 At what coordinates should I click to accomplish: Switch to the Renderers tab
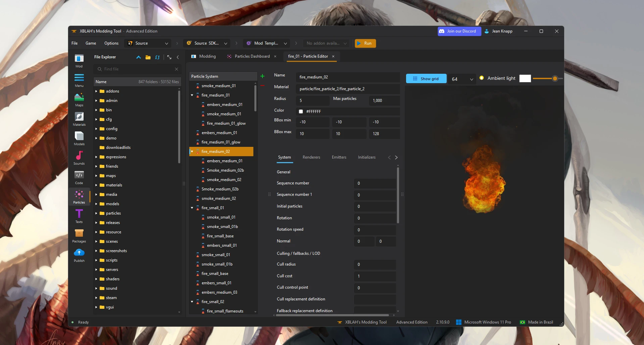click(x=311, y=157)
